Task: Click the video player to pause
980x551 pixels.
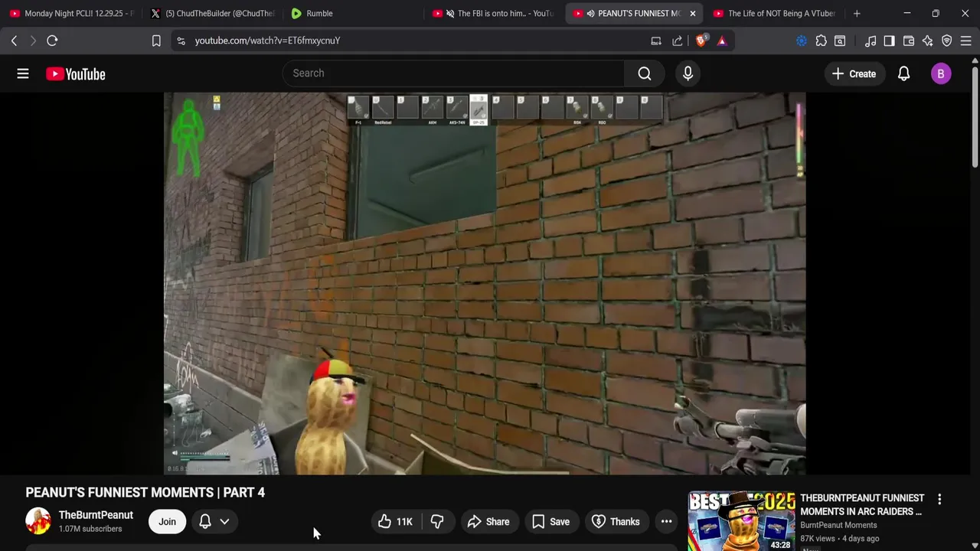Action: (x=485, y=284)
